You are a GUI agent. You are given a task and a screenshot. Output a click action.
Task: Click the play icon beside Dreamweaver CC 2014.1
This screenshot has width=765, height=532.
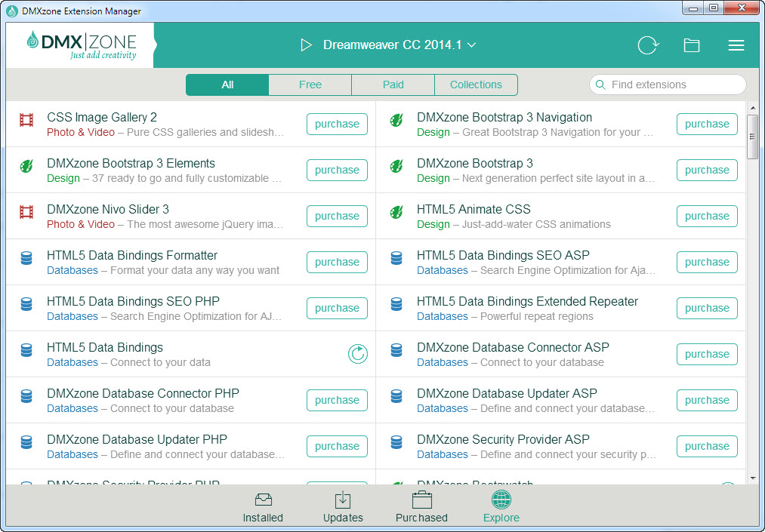pyautogui.click(x=306, y=45)
